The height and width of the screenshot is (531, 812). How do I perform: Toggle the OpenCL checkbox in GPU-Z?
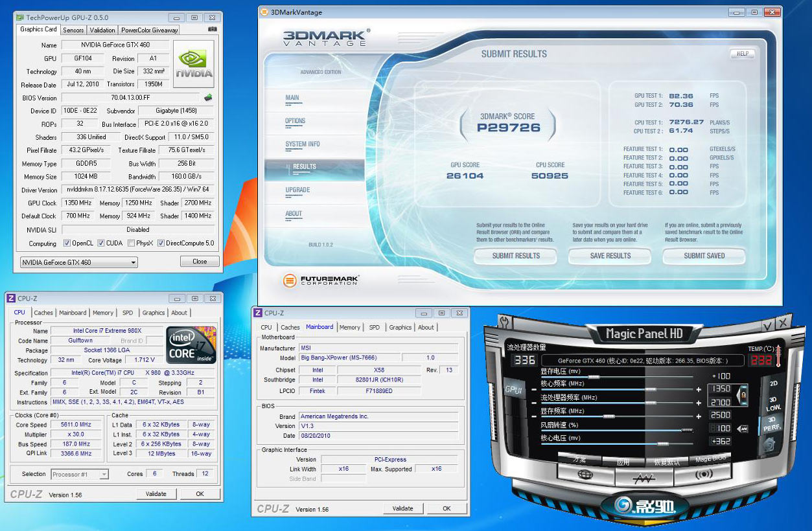click(x=67, y=243)
